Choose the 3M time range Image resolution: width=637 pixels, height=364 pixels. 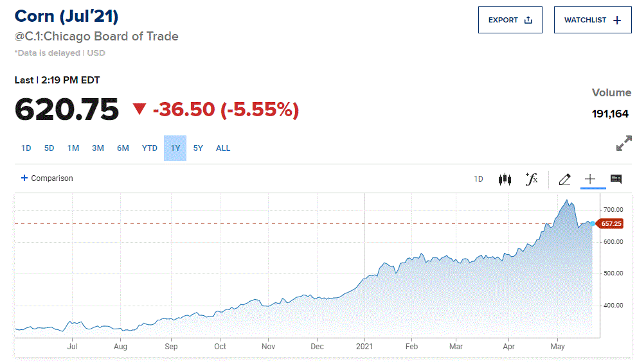98,148
